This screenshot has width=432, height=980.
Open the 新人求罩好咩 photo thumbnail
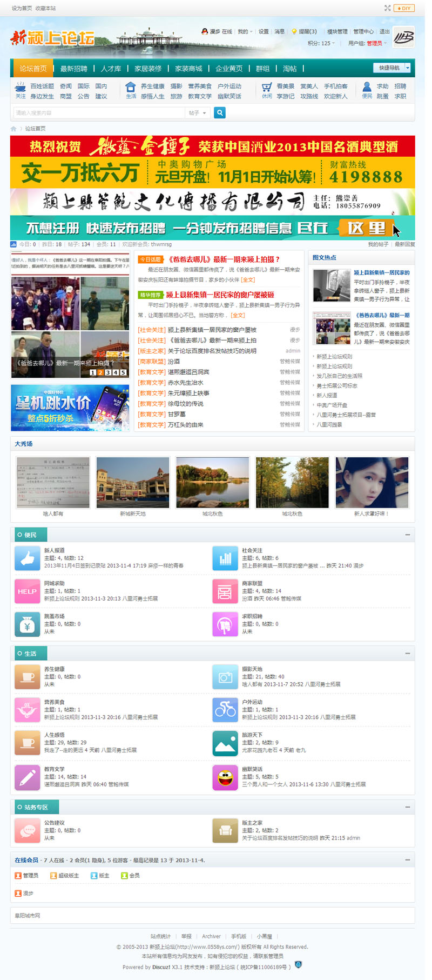pos(372,483)
